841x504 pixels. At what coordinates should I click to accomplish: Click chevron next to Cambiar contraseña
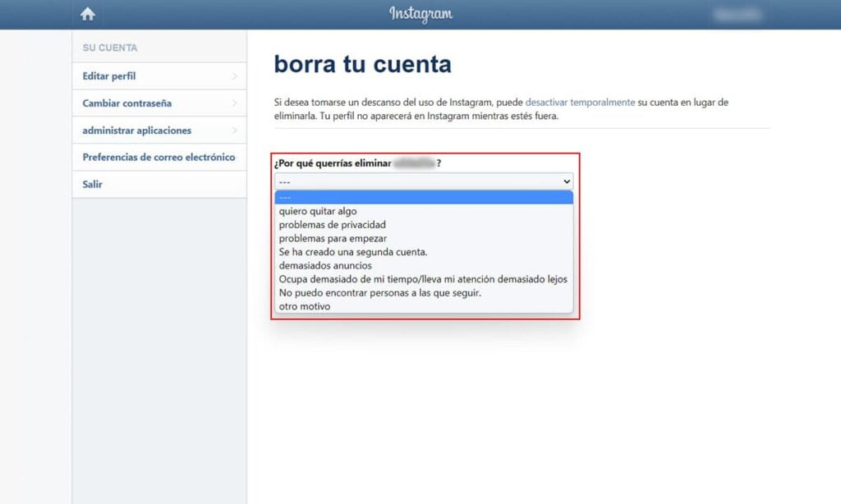234,103
